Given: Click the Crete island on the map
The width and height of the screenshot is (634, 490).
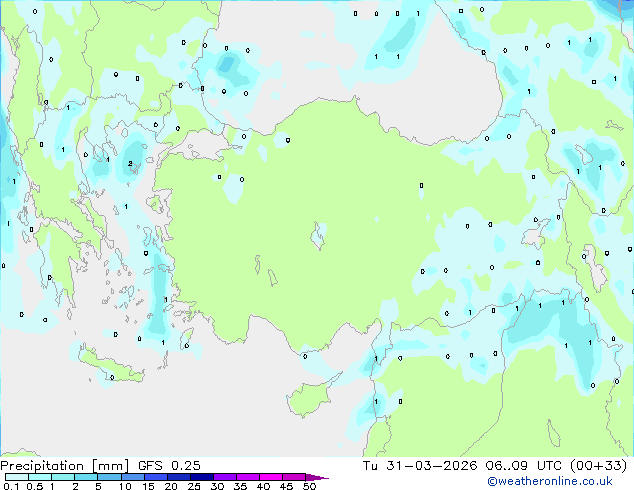Looking at the screenshot, I should tap(110, 366).
